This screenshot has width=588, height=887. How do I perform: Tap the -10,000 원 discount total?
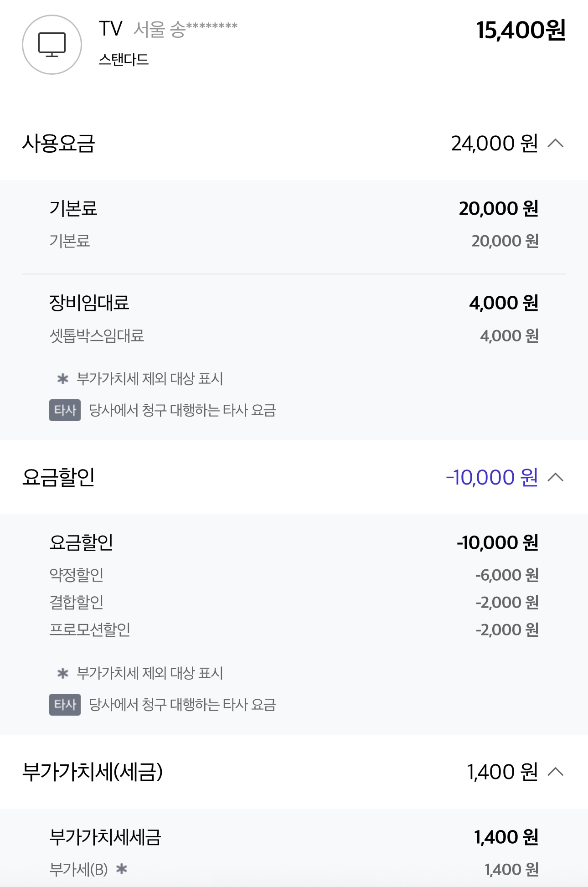pyautogui.click(x=492, y=477)
